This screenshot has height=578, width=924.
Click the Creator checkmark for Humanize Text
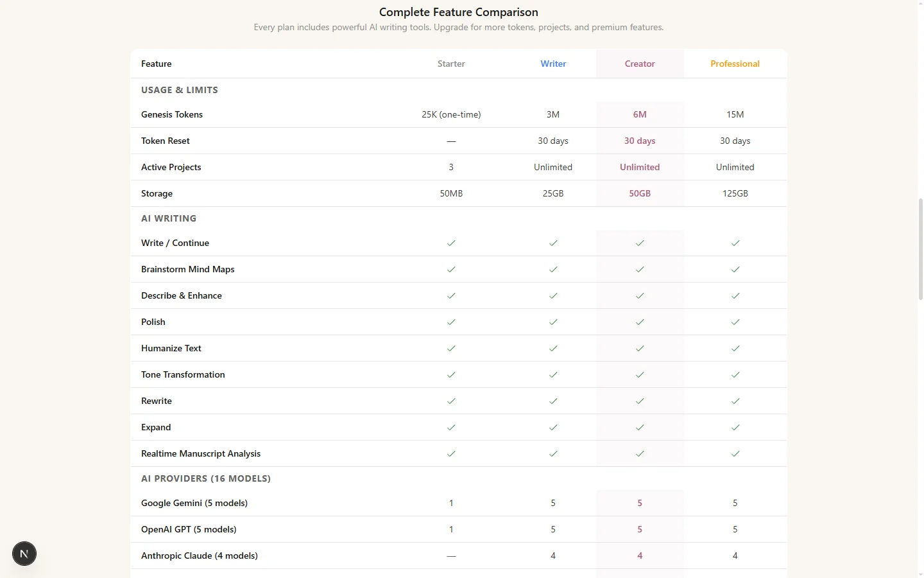[640, 348]
